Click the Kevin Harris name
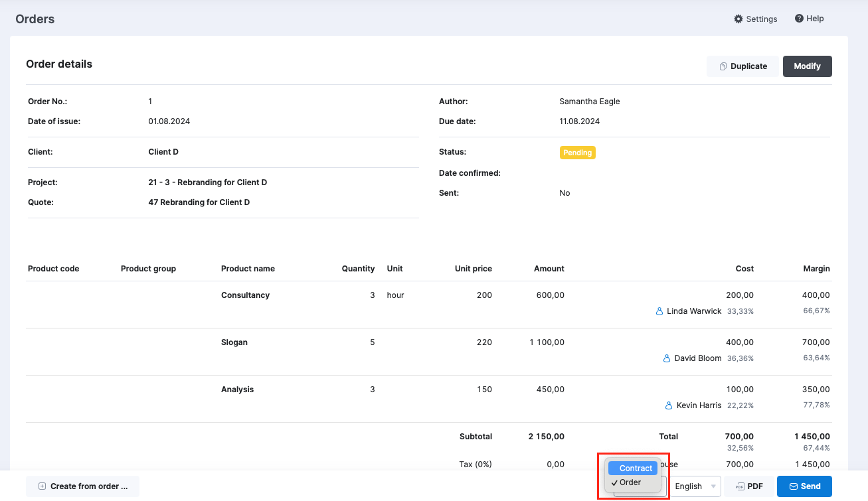This screenshot has height=501, width=868. tap(699, 405)
